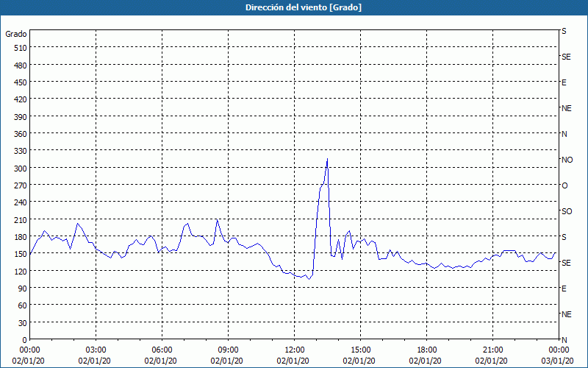Click the 270 degree axis label
588x368 pixels.
(x=21, y=185)
